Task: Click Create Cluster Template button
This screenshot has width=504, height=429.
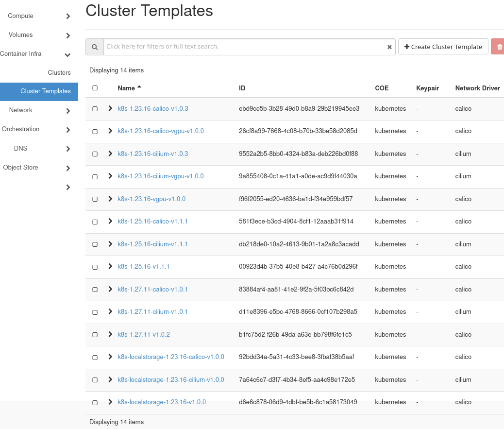Action: tap(443, 47)
